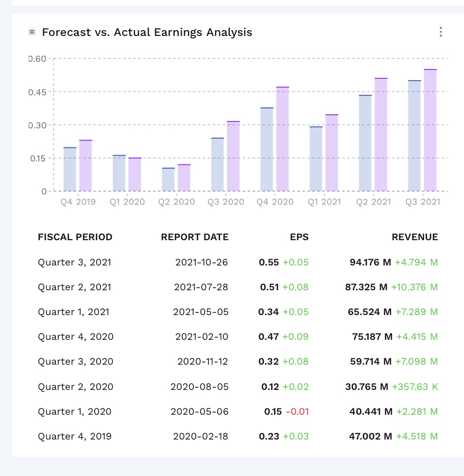Select the Quarter 4, 2019 row label

pyautogui.click(x=74, y=437)
